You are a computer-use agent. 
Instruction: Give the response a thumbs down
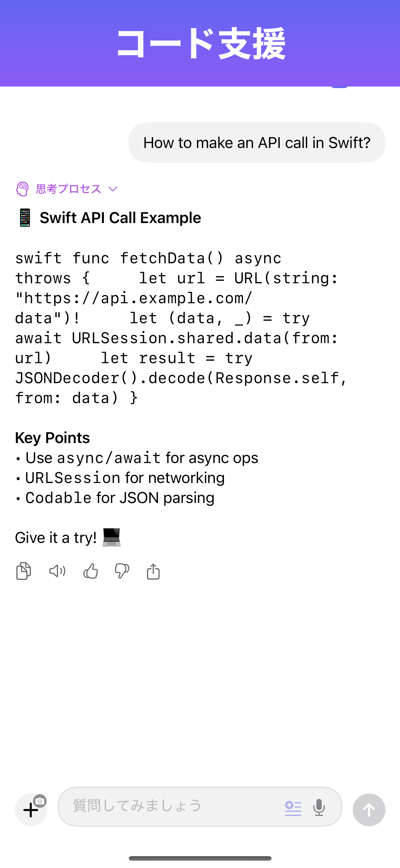pos(122,571)
